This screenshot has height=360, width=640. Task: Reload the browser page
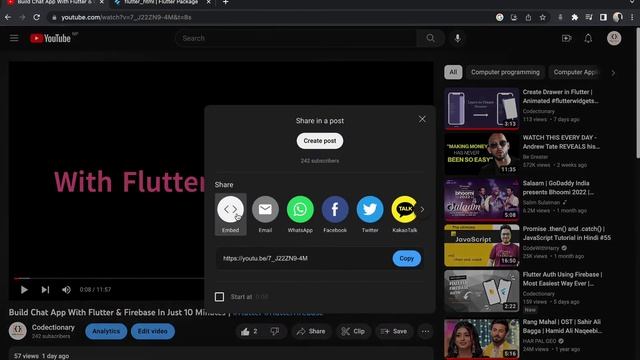(36, 17)
